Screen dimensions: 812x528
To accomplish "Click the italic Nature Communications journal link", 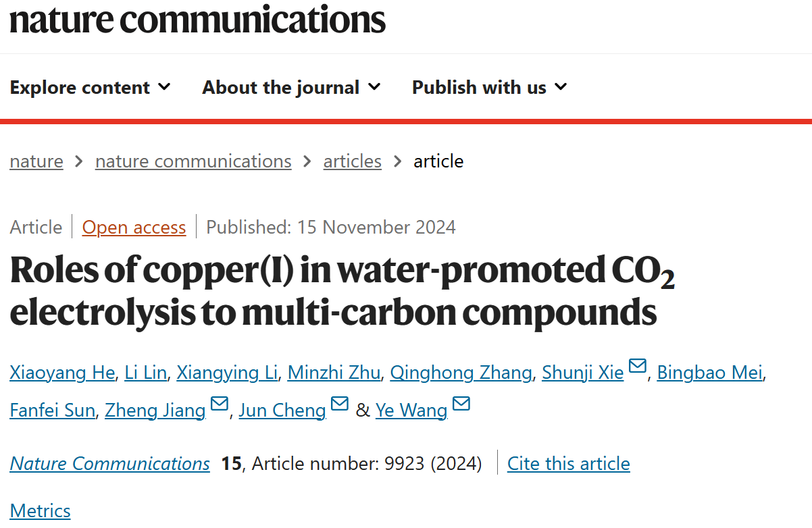I will coord(110,464).
